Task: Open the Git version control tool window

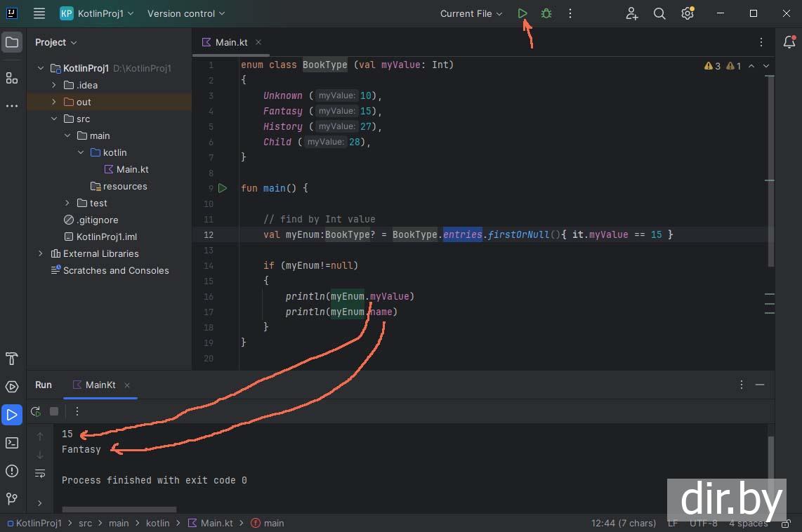Action: 12,499
